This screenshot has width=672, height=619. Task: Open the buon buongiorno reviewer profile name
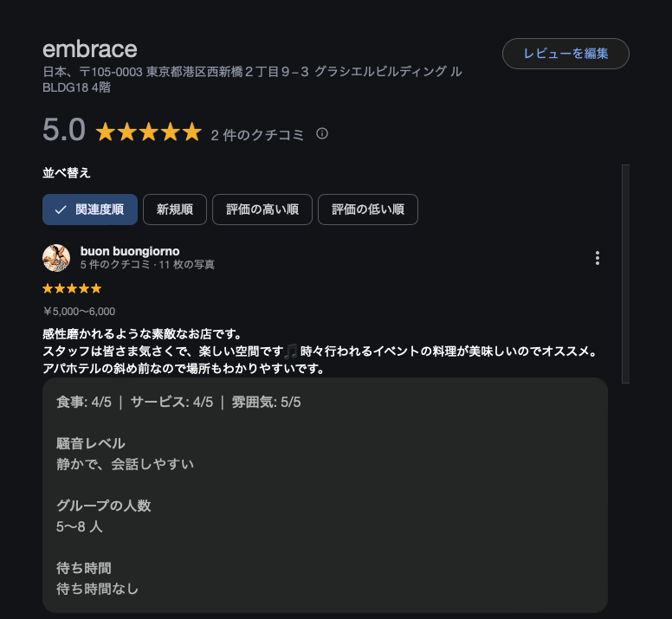(130, 251)
